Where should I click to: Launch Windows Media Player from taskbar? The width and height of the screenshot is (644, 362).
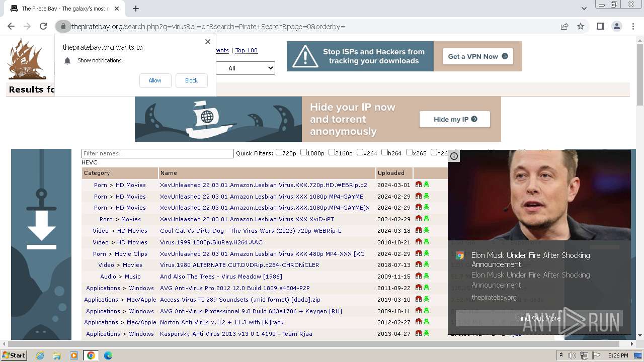tap(74, 355)
